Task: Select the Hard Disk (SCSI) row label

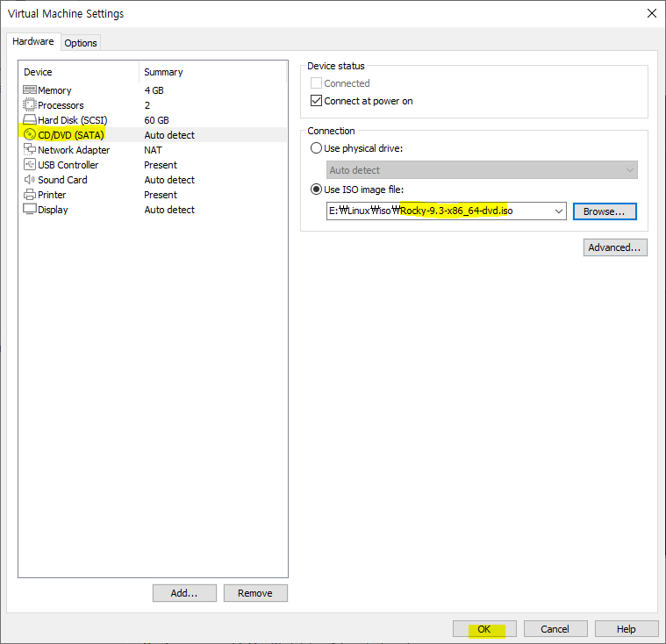Action: tap(73, 120)
